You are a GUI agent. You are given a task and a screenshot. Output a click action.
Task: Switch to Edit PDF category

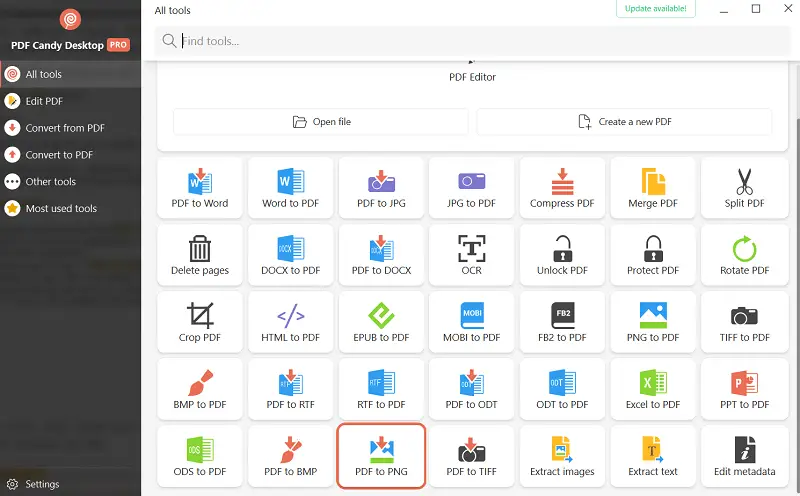click(x=70, y=101)
